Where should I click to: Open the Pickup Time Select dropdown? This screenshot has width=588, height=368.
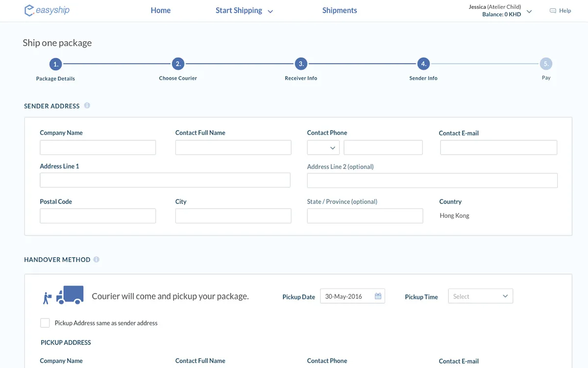pyautogui.click(x=481, y=296)
